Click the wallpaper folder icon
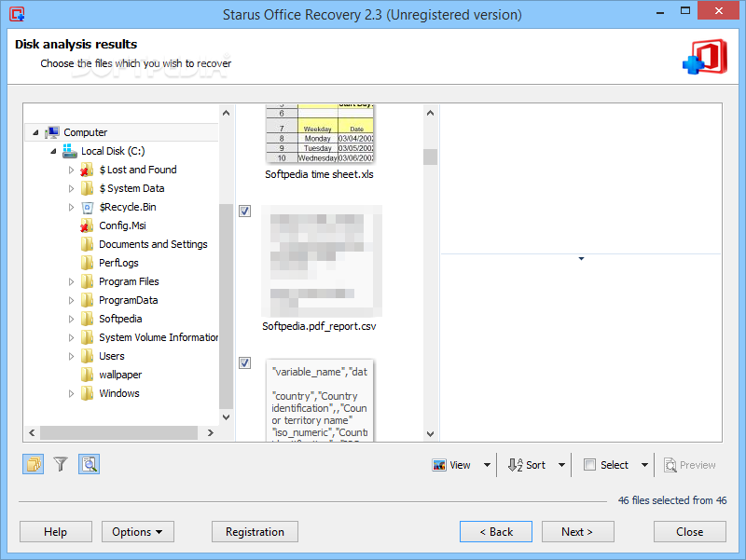746x560 pixels. coord(87,375)
